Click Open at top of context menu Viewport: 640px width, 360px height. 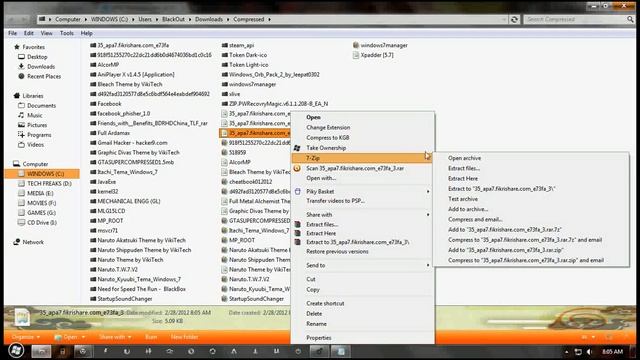click(313, 117)
